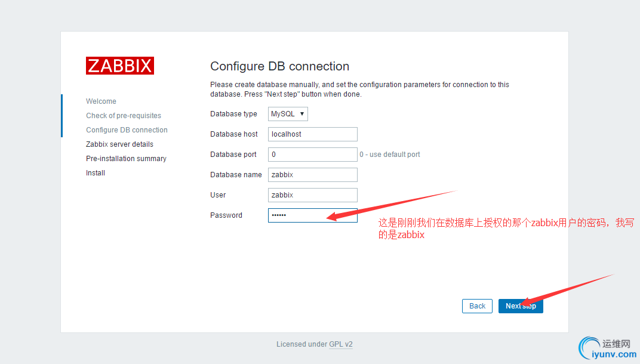
Task: Open the GPL v2 license link
Action: [x=341, y=344]
